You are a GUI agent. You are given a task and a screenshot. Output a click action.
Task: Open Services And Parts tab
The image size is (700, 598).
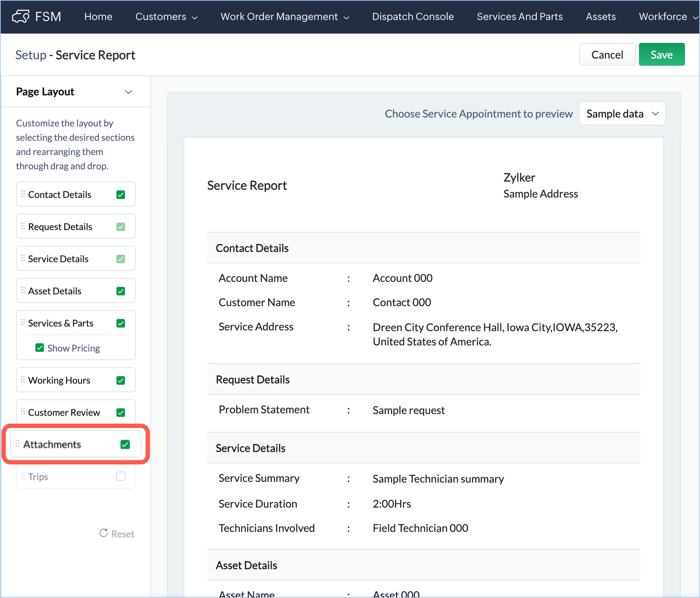pyautogui.click(x=520, y=17)
